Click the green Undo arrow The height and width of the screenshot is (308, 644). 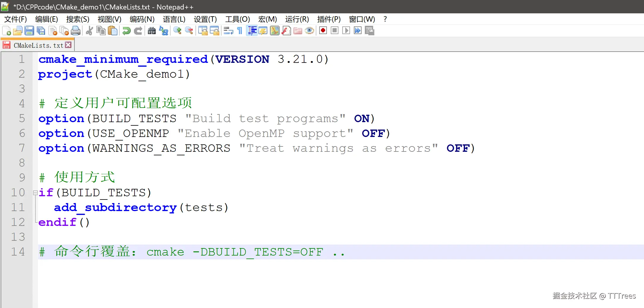click(126, 31)
